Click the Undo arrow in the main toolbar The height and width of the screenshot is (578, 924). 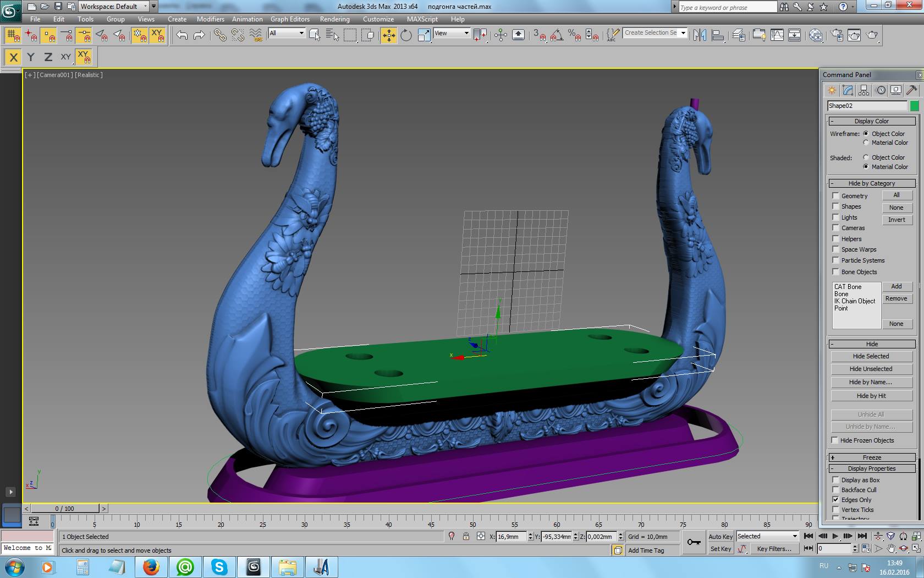[182, 35]
